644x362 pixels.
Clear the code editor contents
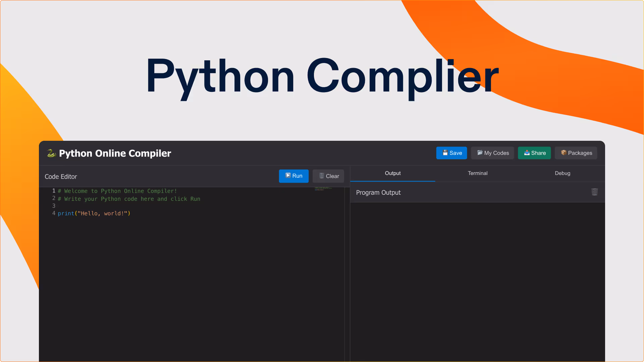328,176
